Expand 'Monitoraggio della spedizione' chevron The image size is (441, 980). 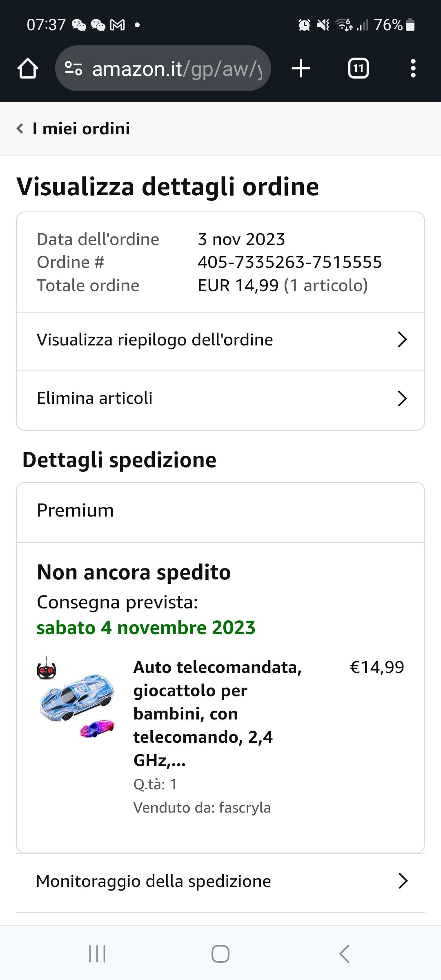coord(403,881)
